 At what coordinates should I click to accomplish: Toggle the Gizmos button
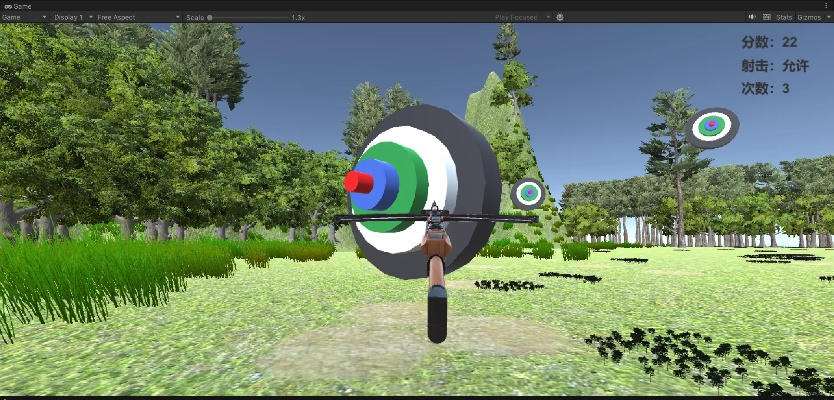point(806,17)
